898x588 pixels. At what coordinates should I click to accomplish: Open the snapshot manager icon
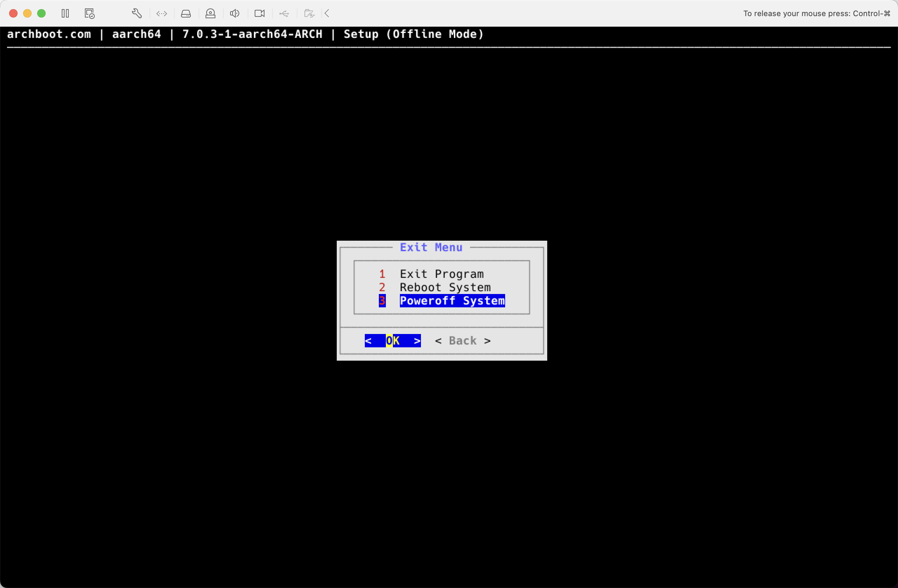point(89,14)
